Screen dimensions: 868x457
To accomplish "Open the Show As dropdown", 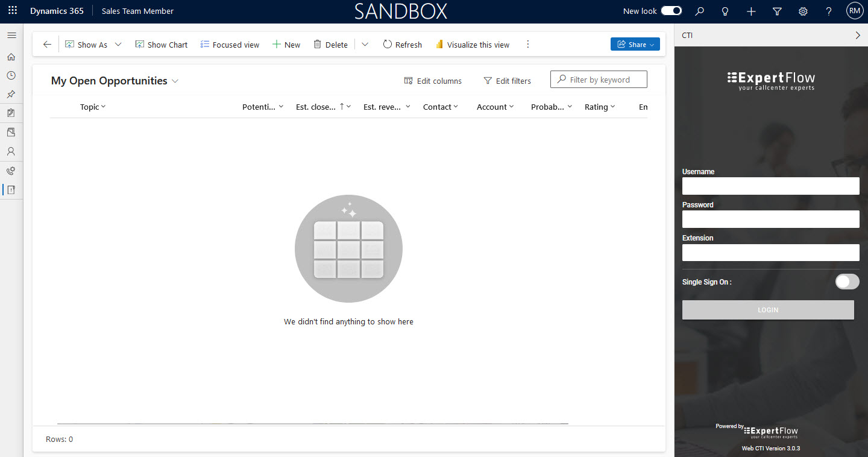I will click(x=118, y=44).
